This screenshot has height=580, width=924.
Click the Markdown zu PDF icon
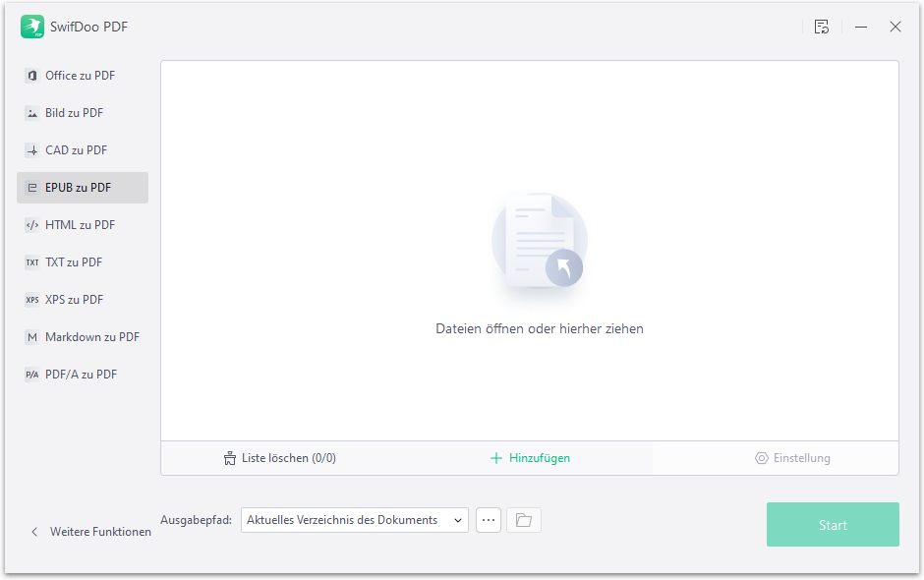[32, 337]
